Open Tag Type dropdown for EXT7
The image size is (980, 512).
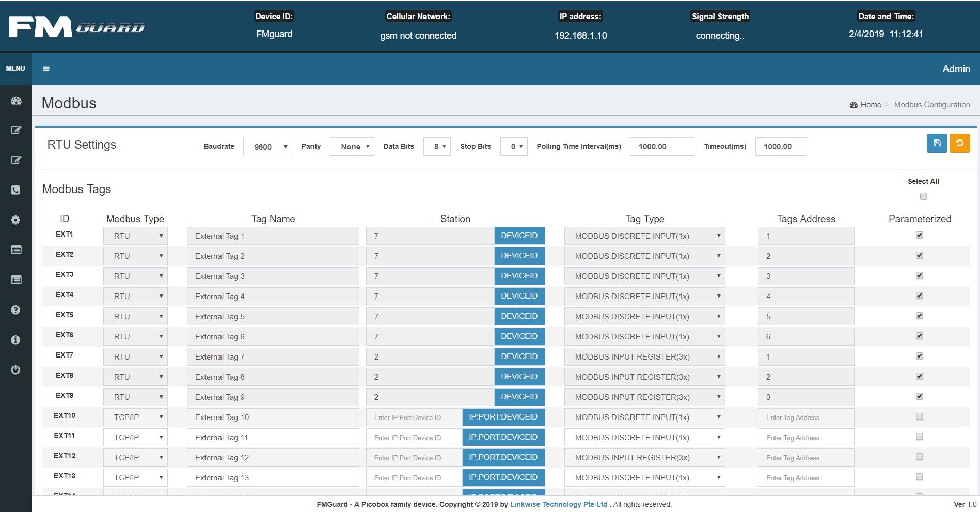(x=644, y=357)
